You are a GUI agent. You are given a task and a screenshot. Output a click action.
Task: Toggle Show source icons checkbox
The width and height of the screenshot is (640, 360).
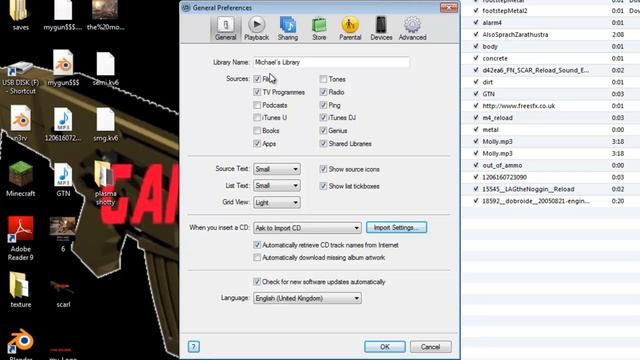(x=323, y=169)
